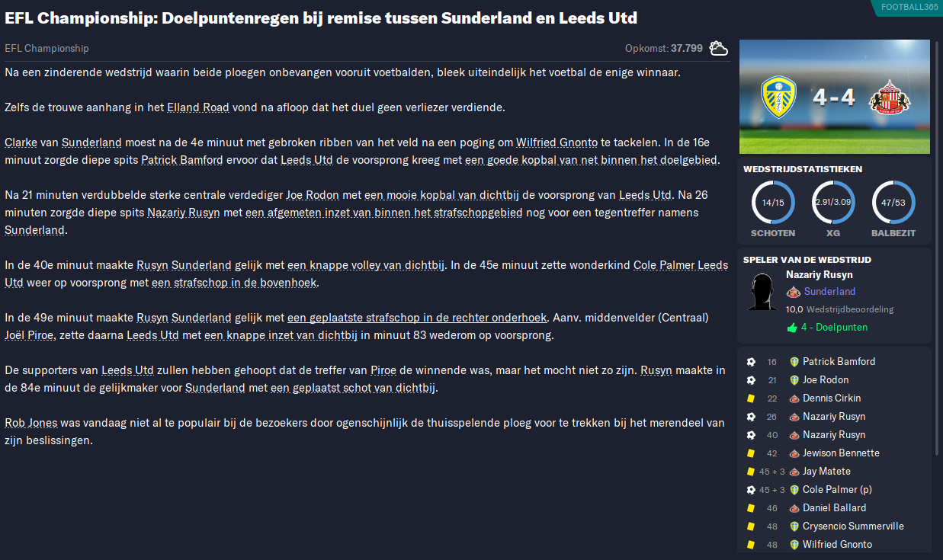Click the cloudy weather icon beside attendance
Screen dimensions: 943x560
pos(718,48)
